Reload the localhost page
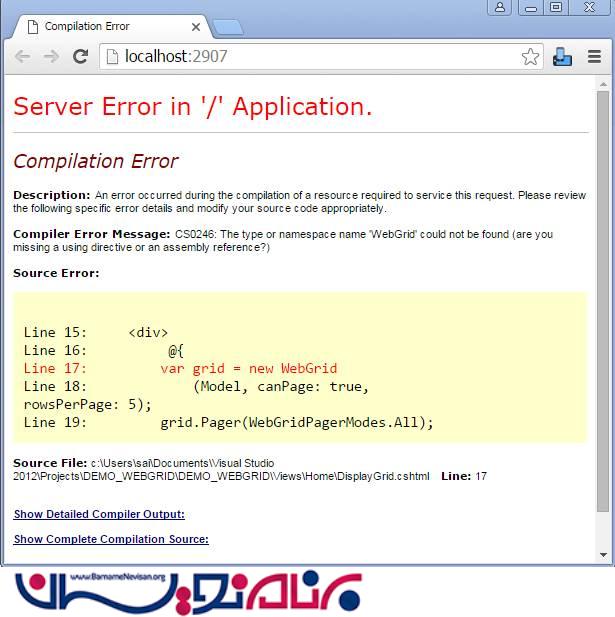 coord(81,57)
